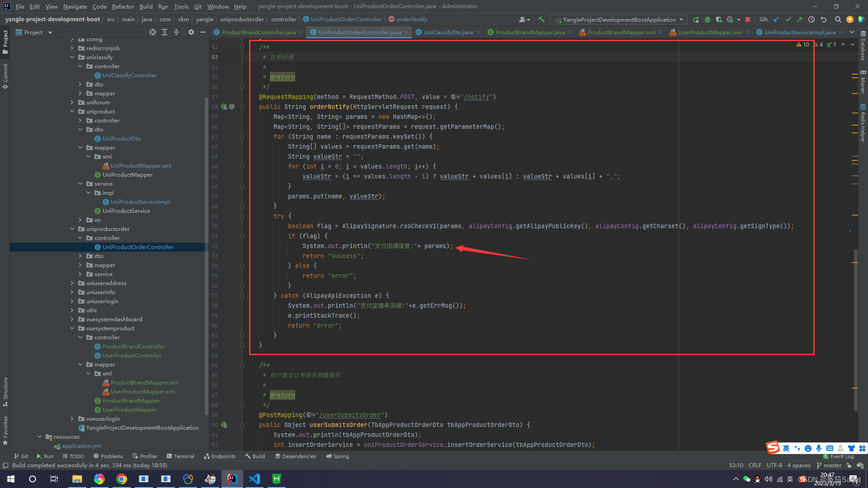
Task: Hide the Project tool window
Action: [203, 32]
